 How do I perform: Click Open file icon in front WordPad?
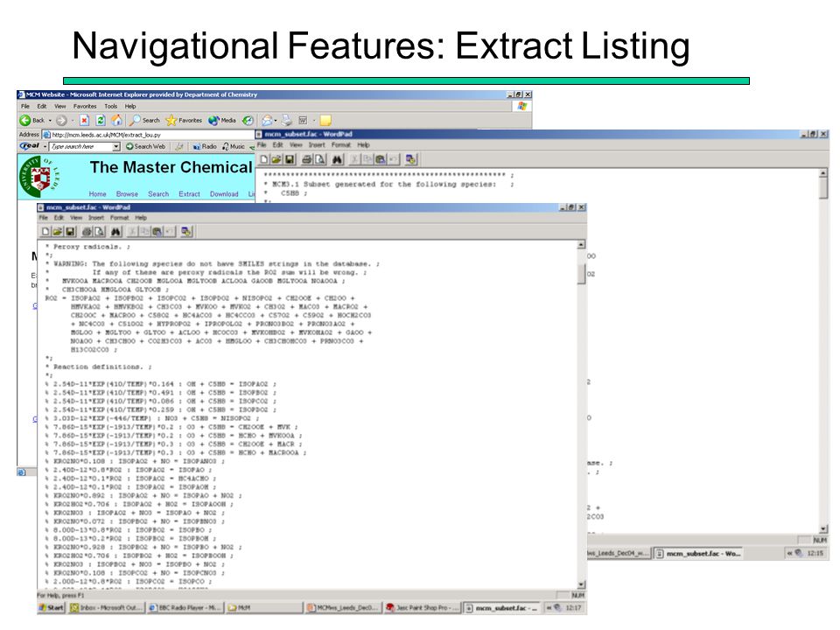[x=58, y=231]
